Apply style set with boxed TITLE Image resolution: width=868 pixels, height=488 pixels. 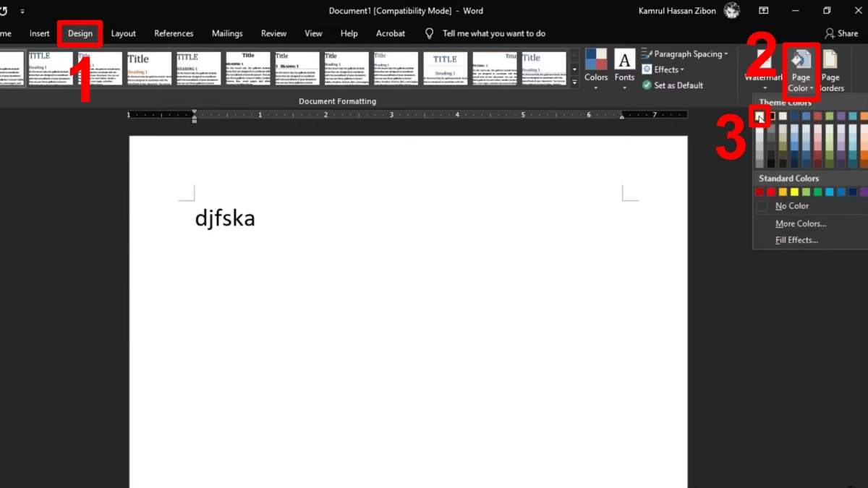tap(446, 69)
